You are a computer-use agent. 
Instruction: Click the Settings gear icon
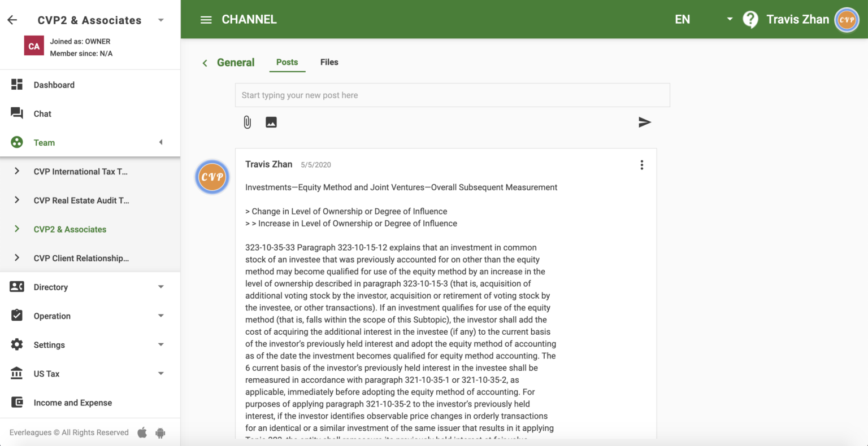click(17, 344)
